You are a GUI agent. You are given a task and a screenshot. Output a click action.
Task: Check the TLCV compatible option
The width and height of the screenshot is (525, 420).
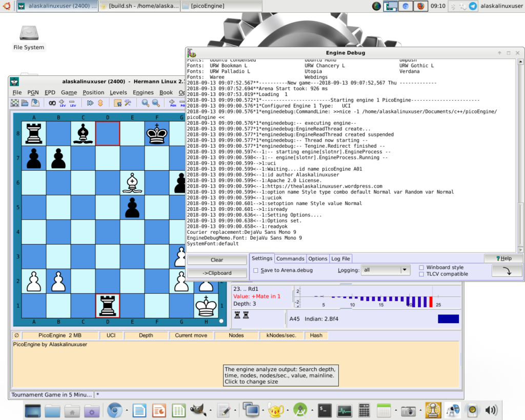click(421, 274)
